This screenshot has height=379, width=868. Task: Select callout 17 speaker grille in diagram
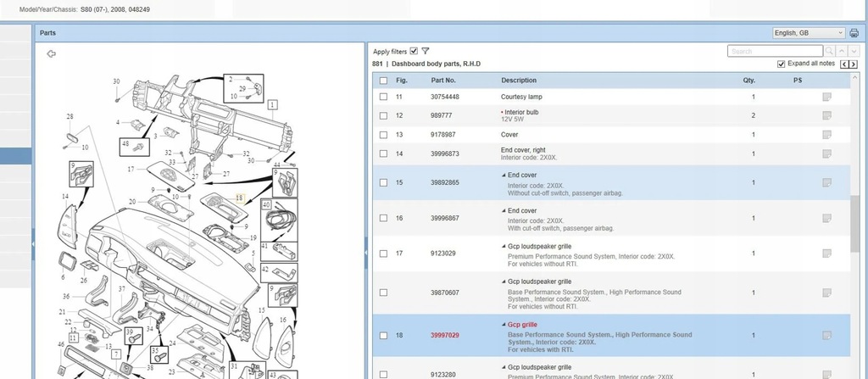131,169
